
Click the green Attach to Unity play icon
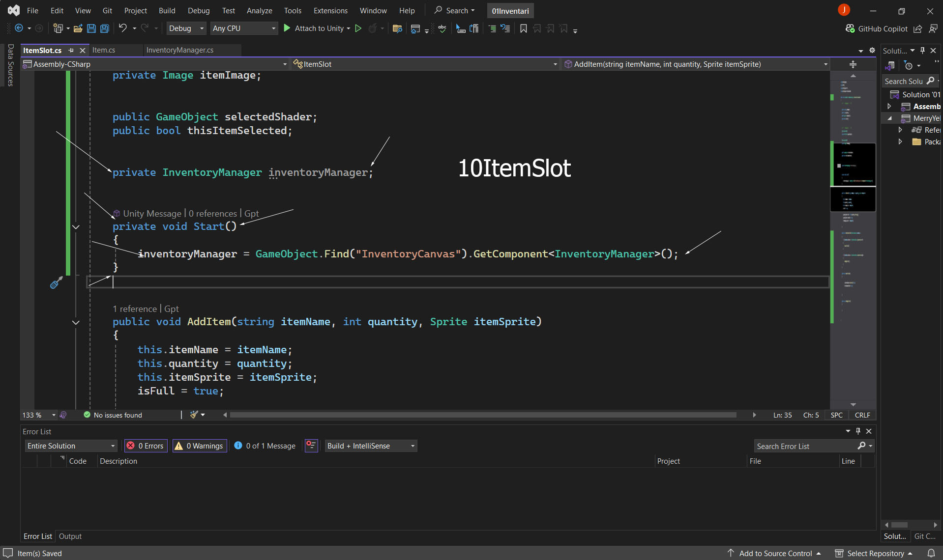point(287,28)
